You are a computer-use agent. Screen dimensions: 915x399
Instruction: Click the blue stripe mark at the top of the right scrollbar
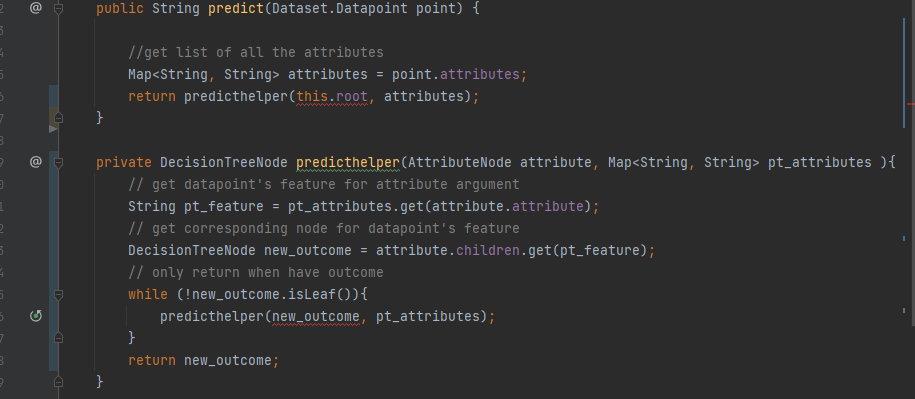point(904,72)
